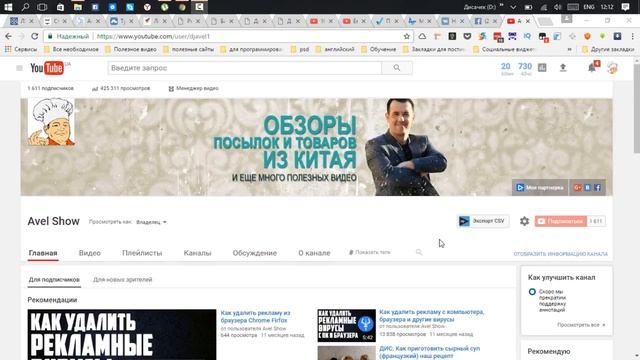Open the 'Другие закладки' bookmarks folder

(x=608, y=49)
